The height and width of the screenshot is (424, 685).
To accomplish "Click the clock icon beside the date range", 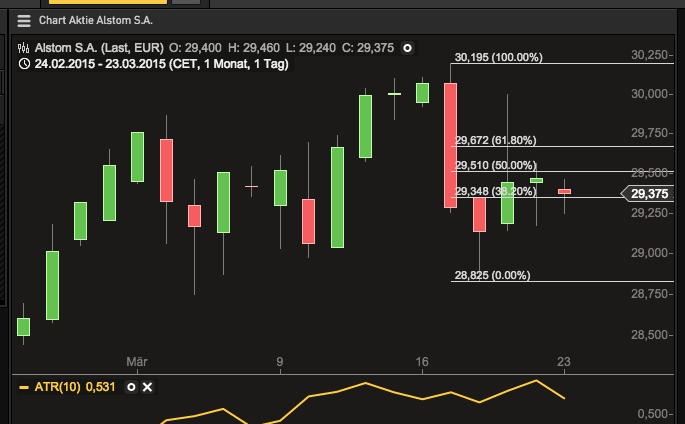I will tap(24, 64).
